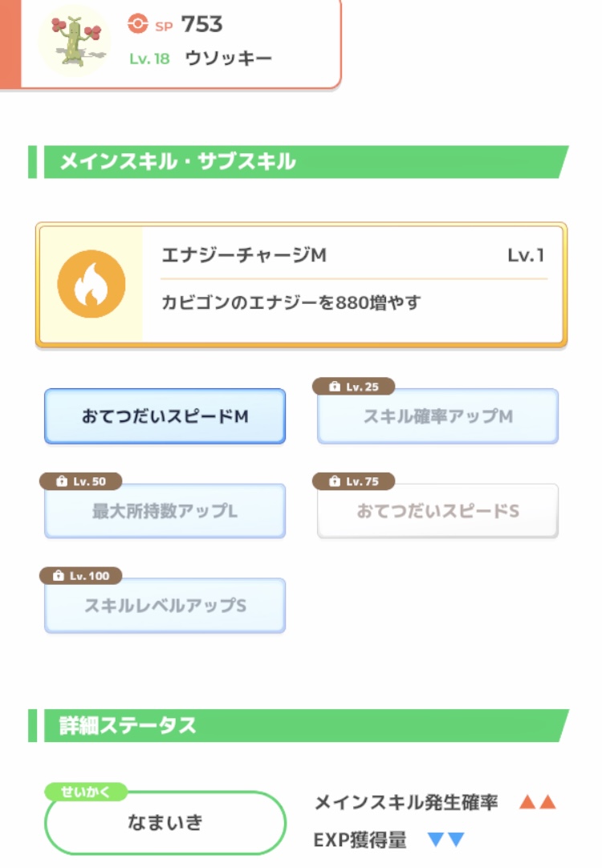This screenshot has width=602, height=868.
Task: Select the locked スキルレベルアップS sub skill
Action: pos(165,606)
